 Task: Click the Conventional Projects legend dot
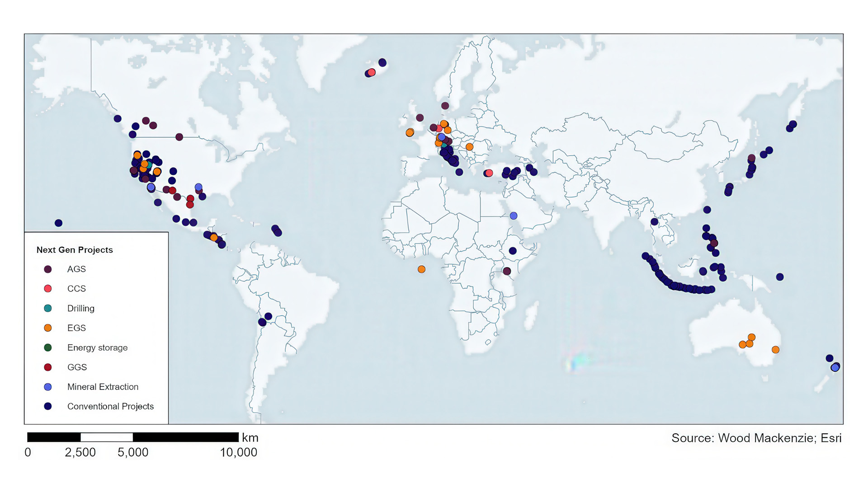[47, 406]
